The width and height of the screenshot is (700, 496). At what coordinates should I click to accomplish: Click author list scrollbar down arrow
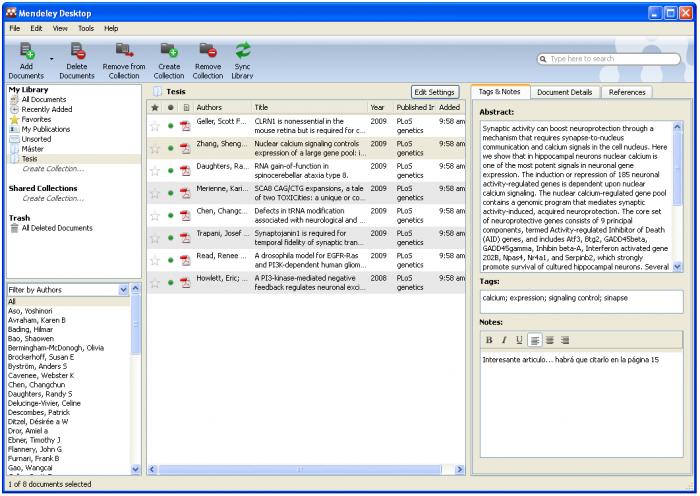click(135, 469)
